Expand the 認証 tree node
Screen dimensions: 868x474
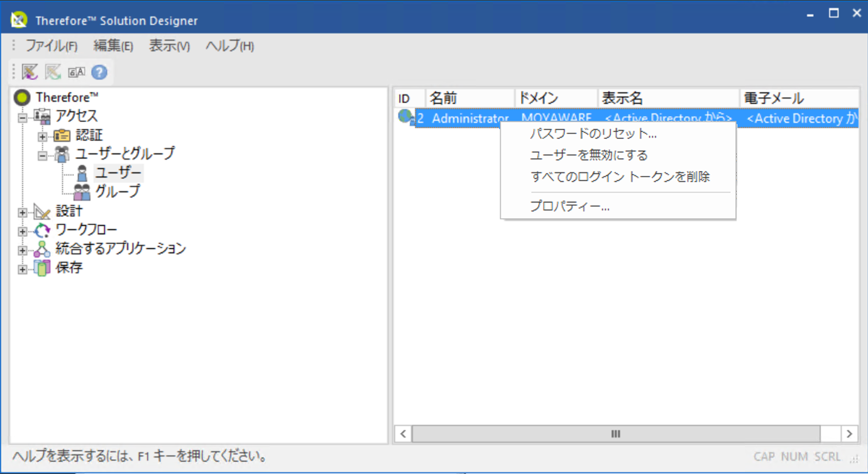[x=42, y=136]
